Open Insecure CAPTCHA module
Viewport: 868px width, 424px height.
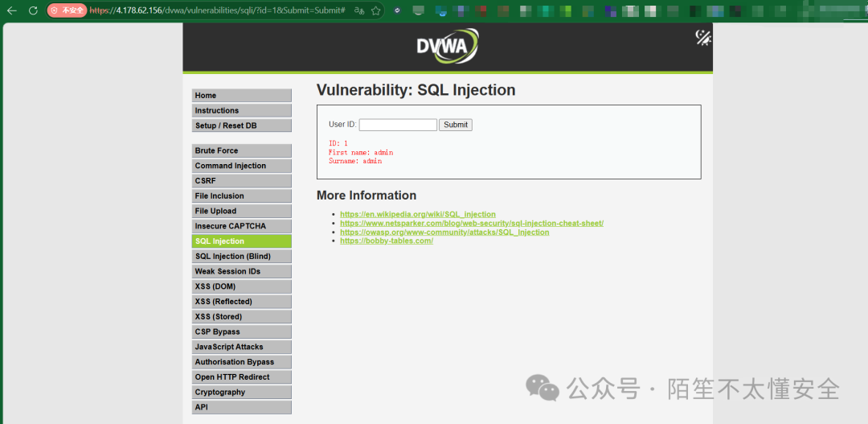(x=241, y=226)
